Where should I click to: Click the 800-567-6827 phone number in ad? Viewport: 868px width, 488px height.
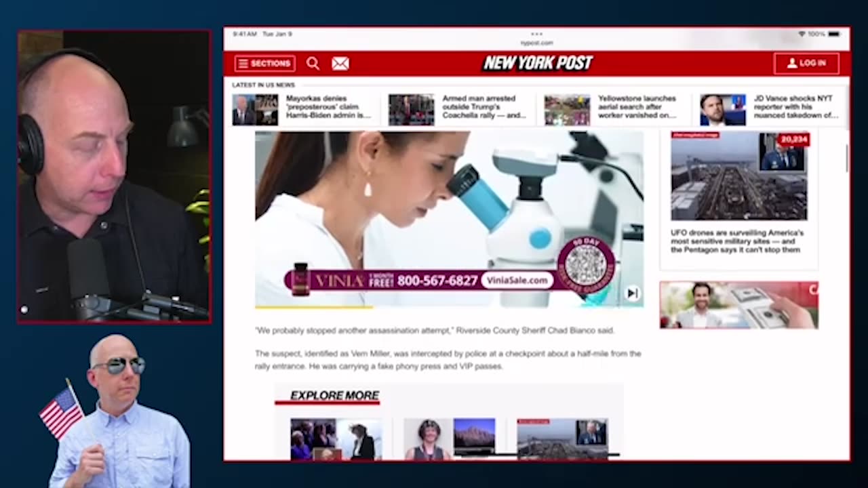click(x=437, y=281)
